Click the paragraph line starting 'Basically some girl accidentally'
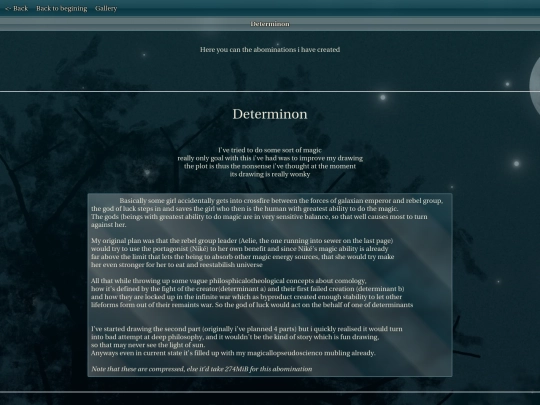Viewport: 540px width, 405px height. (281, 201)
